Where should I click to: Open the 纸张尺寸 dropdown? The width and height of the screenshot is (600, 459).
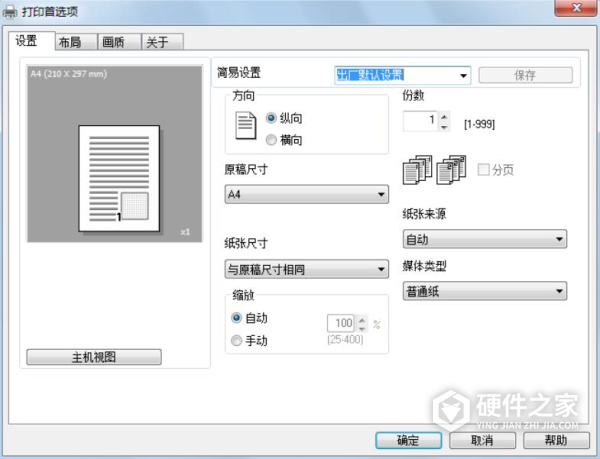click(307, 269)
